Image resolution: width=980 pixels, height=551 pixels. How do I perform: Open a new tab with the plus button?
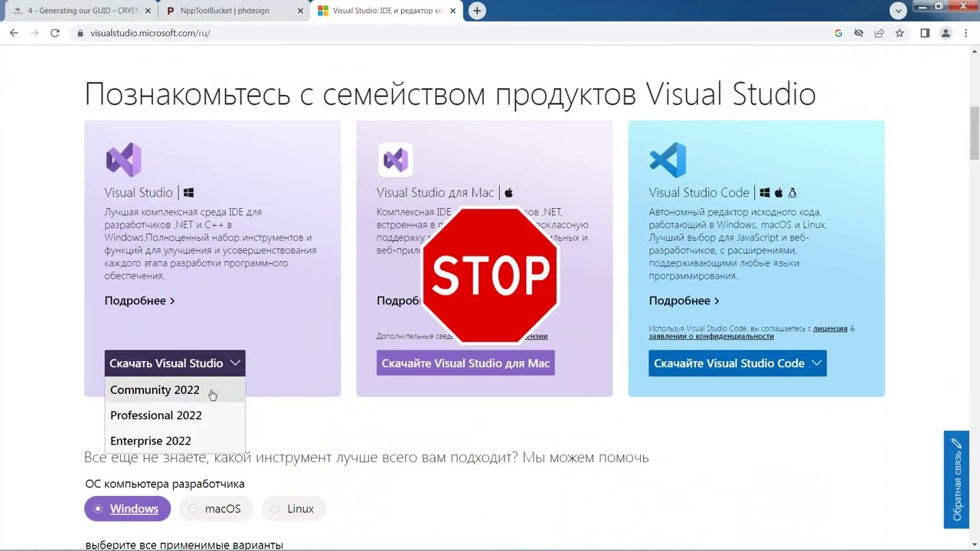477,11
